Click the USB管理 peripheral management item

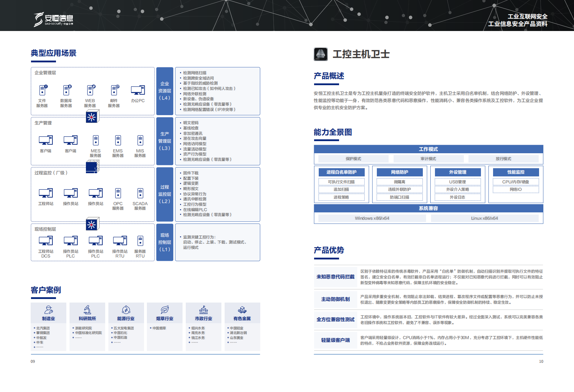(x=458, y=182)
